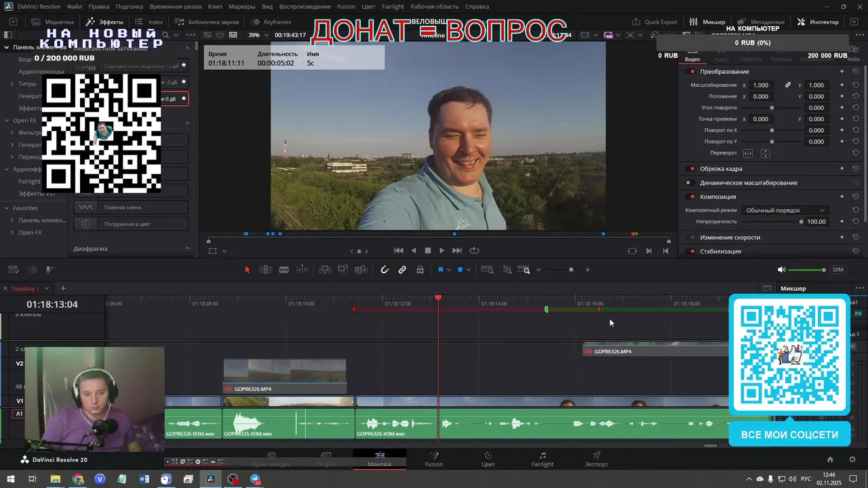
Task: Zoom in timeline with plus button
Action: (x=587, y=270)
